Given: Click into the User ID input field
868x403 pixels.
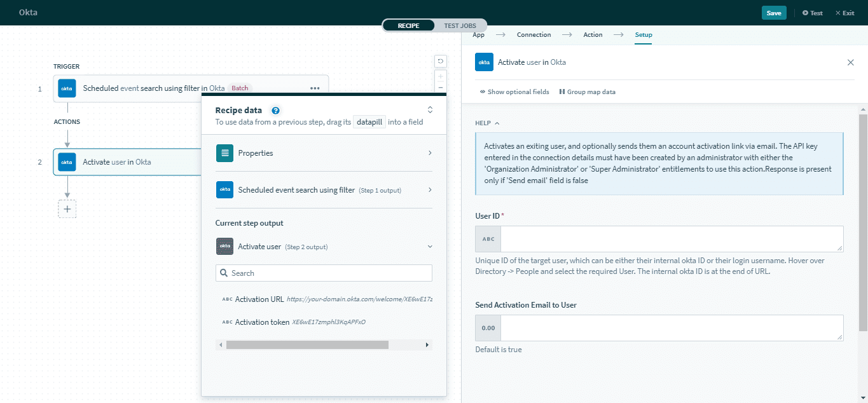Looking at the screenshot, I should tap(671, 239).
